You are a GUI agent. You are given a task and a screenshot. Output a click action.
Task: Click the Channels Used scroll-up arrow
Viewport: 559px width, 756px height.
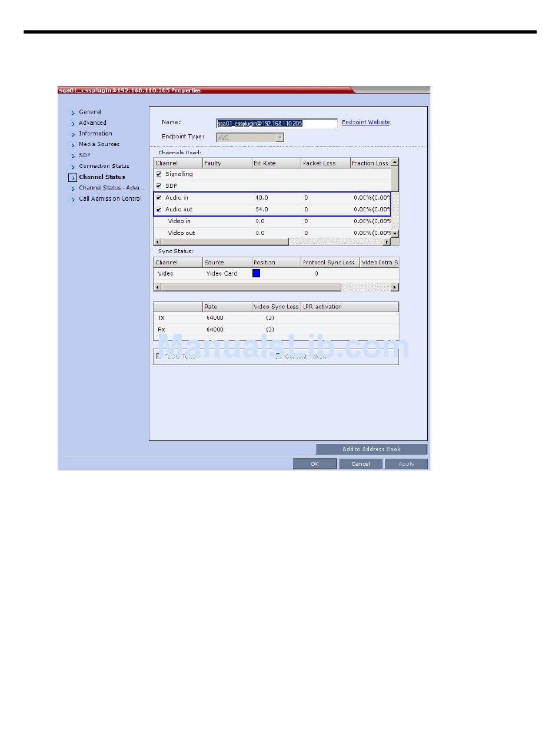pyautogui.click(x=395, y=162)
